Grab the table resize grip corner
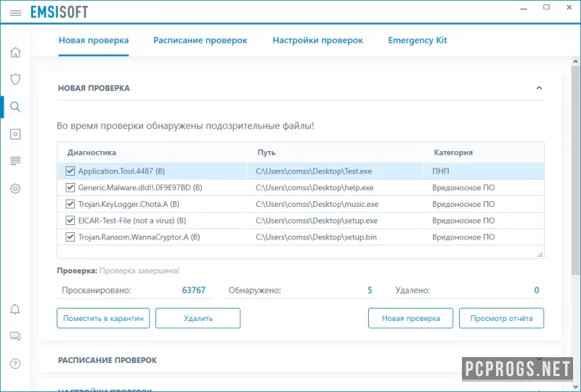This screenshot has height=392, width=581. [x=540, y=255]
